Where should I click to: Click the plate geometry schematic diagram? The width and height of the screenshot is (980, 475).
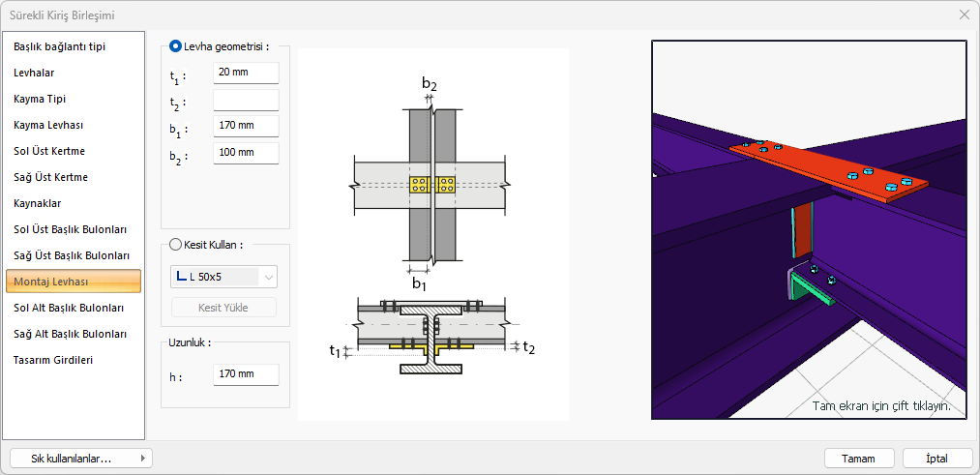[433, 234]
